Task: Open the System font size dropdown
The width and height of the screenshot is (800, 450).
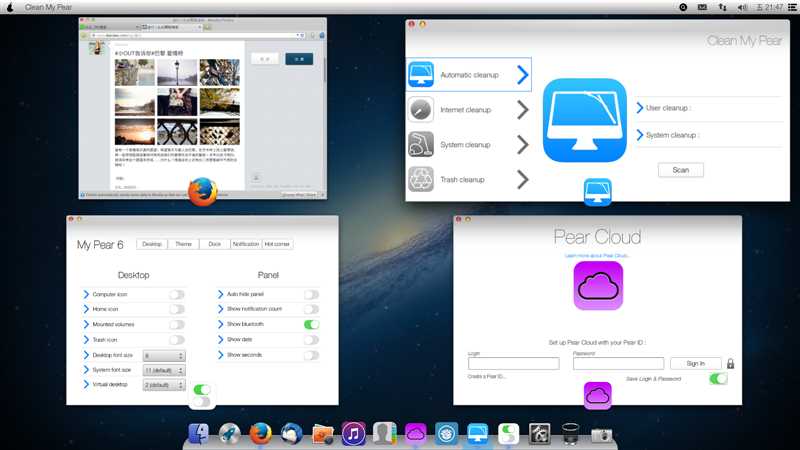Action: coord(164,370)
